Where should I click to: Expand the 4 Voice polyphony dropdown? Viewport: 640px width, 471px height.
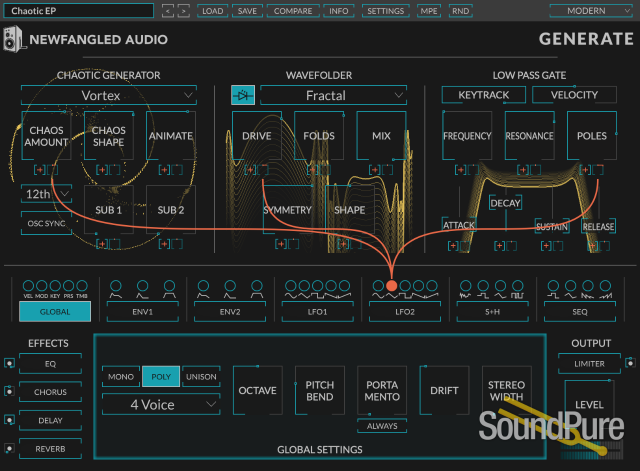click(x=160, y=404)
